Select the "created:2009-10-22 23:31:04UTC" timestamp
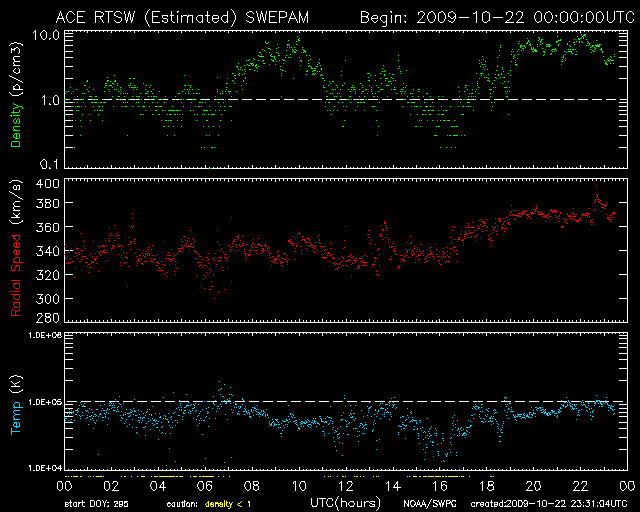 (x=549, y=504)
